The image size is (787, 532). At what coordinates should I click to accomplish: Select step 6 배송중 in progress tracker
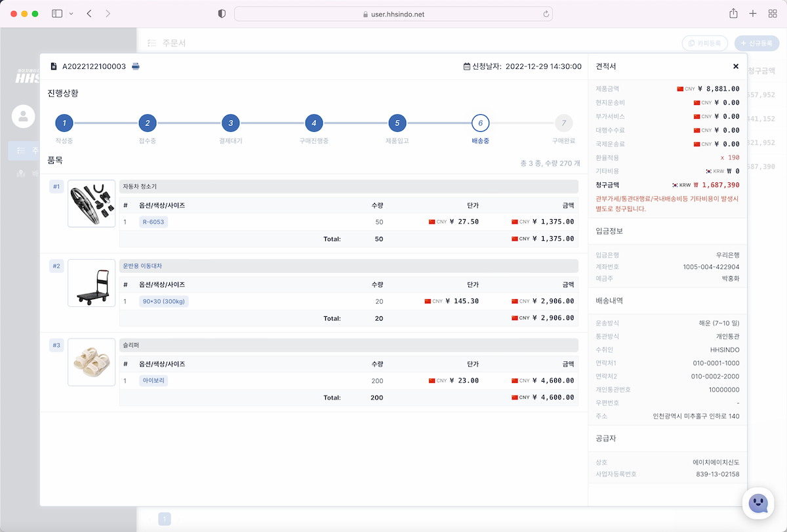(480, 123)
